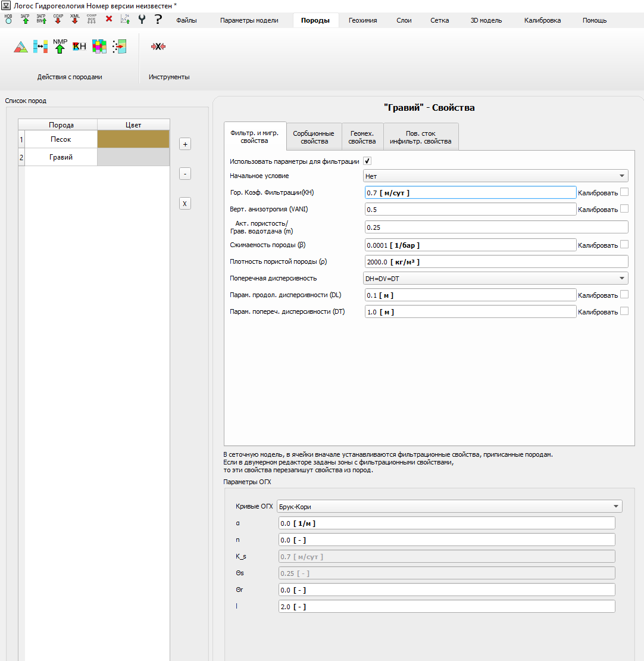Toggle 'Использовать параметры для фильтрации' checkbox
Viewport: 644px width, 661px height.
pyautogui.click(x=367, y=161)
